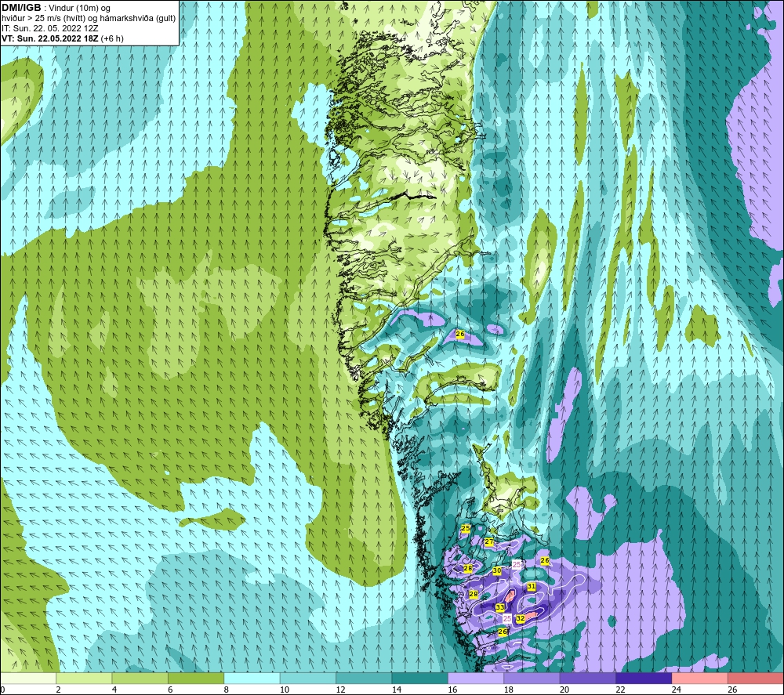Click the legend tick value 16
The image size is (784, 695).
pos(452,690)
